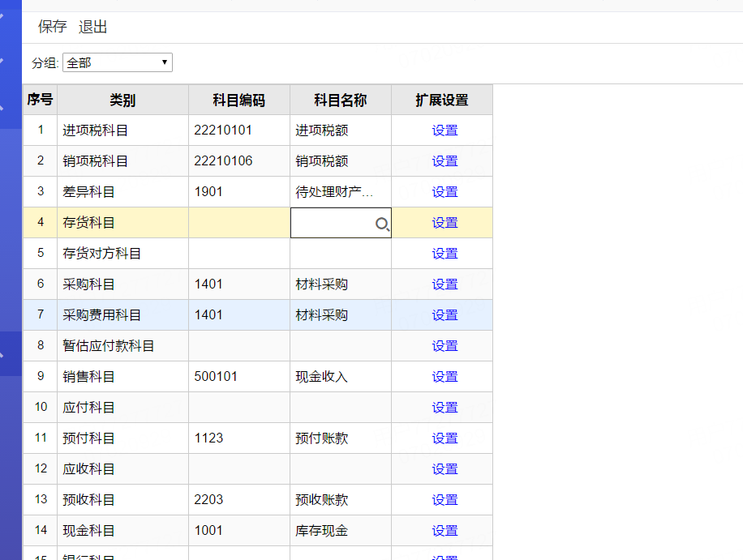Click code 1401 in 采购科目 row
Screen dimensions: 743x560
pyautogui.click(x=239, y=284)
